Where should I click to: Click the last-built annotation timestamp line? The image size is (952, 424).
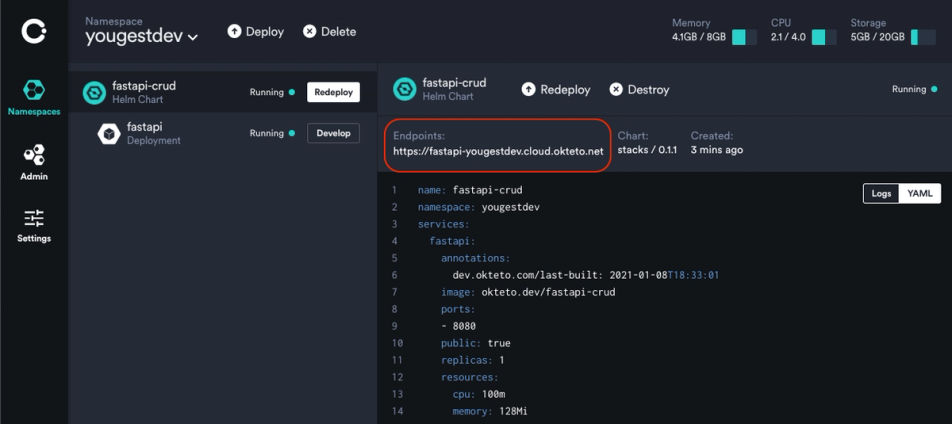click(x=586, y=275)
